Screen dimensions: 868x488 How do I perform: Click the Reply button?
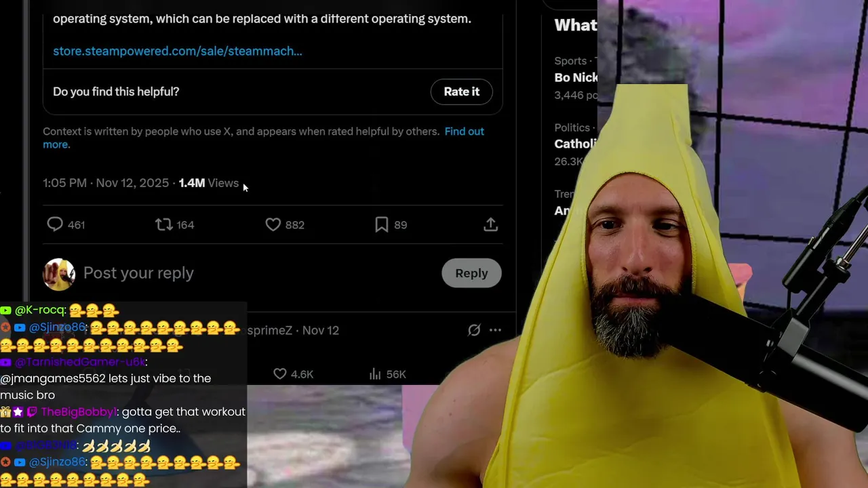tap(471, 273)
